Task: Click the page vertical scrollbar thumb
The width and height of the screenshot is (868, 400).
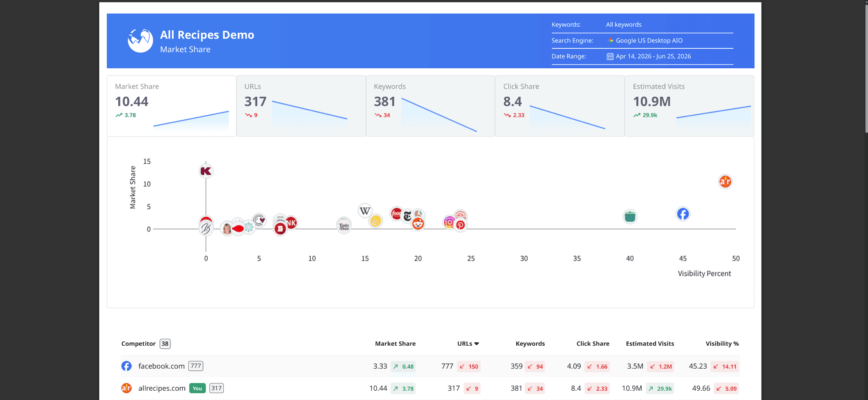Action: [866, 68]
